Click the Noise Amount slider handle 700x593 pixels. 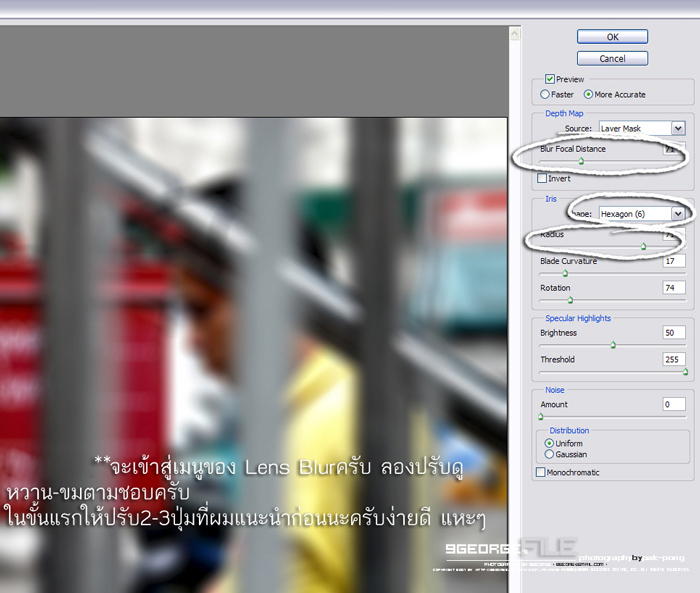pos(541,417)
